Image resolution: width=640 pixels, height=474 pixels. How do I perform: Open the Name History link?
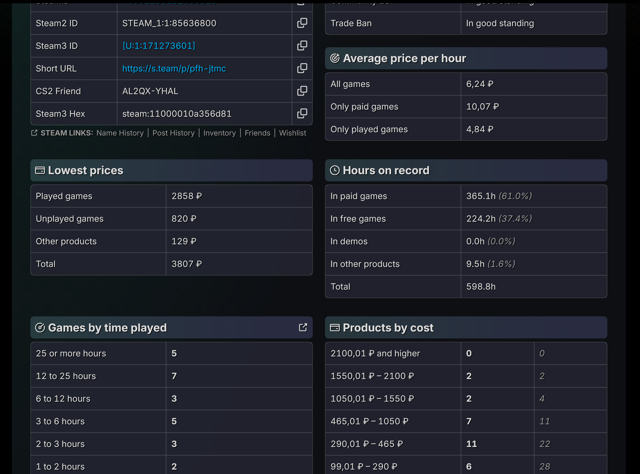120,133
